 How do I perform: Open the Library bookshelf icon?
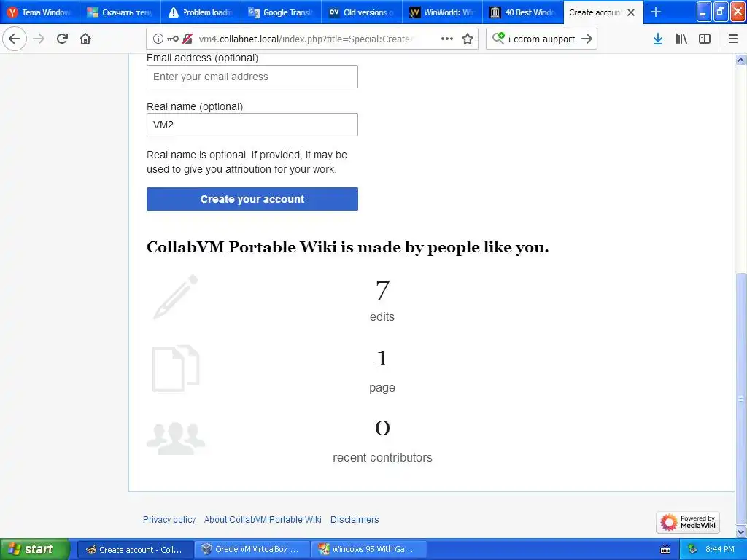[x=681, y=39]
